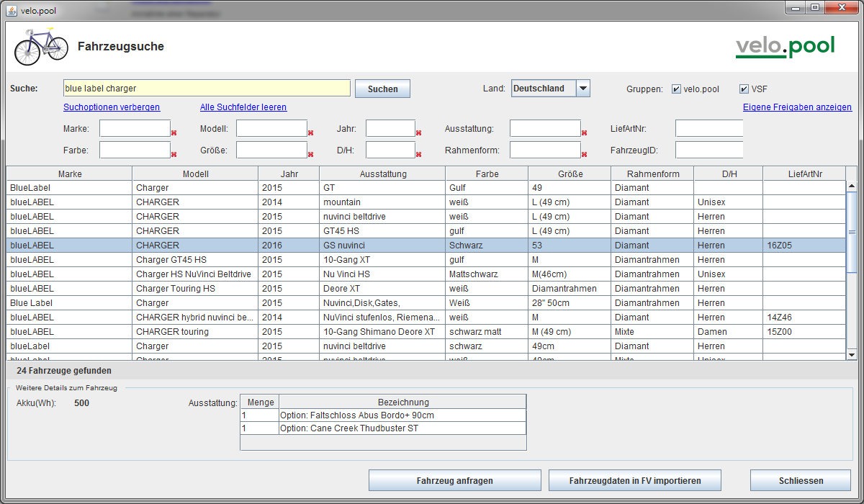Screen dimensions: 864x504
Task: Click the Java icon in the title bar
Action: (12, 11)
